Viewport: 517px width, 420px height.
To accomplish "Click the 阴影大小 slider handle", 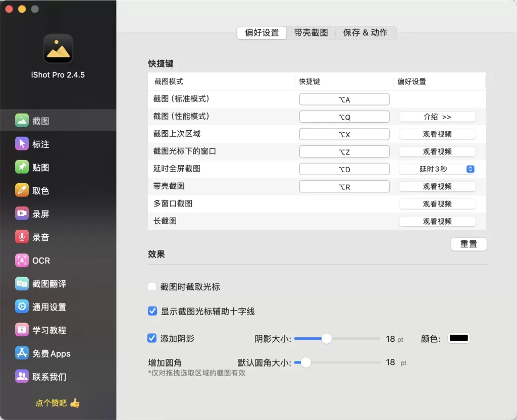I will point(327,339).
